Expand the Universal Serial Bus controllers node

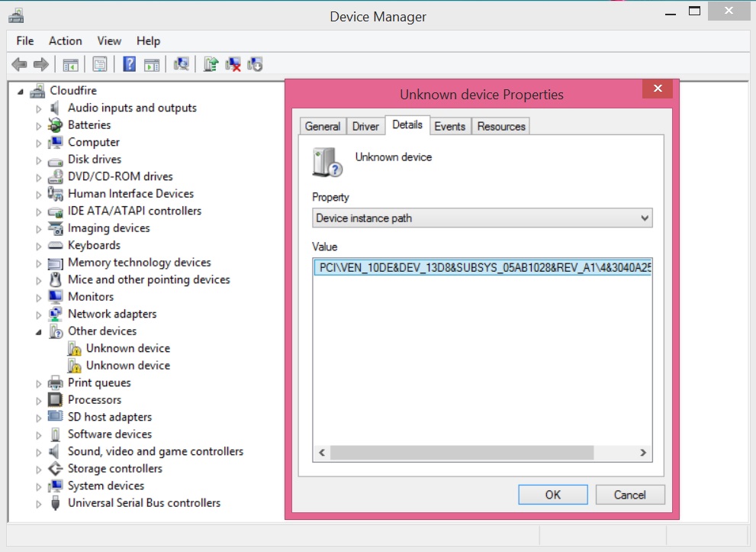[39, 504]
